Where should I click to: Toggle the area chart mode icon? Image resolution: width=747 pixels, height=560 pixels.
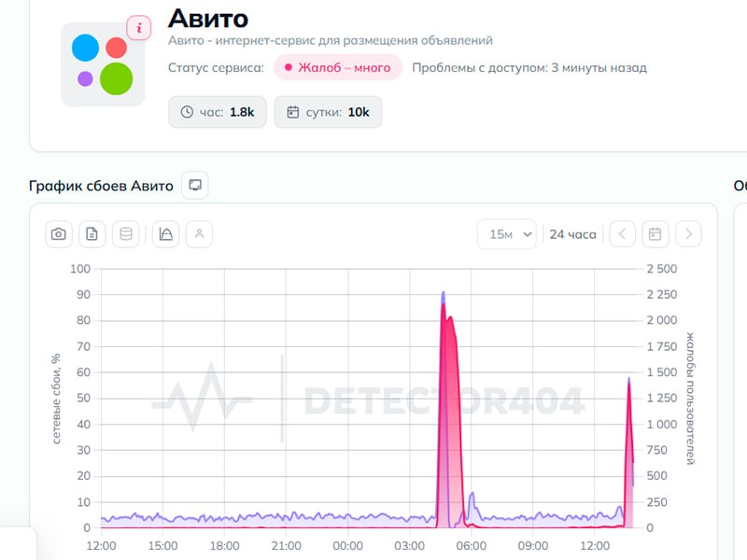coord(166,234)
